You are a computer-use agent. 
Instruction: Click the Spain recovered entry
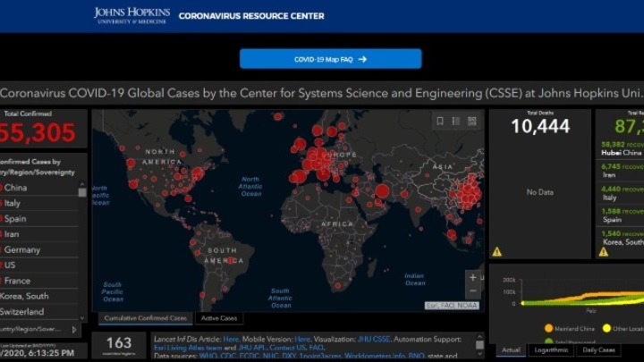click(x=620, y=215)
